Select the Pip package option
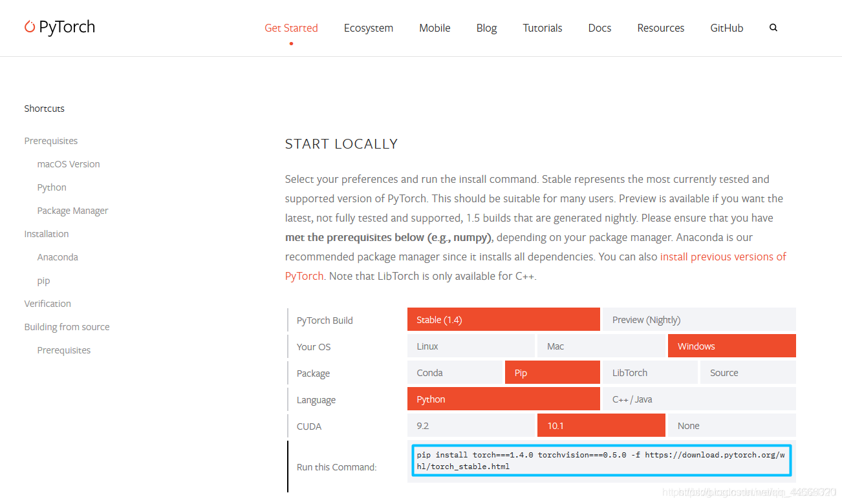Screen dimensions: 842x504 [552, 373]
